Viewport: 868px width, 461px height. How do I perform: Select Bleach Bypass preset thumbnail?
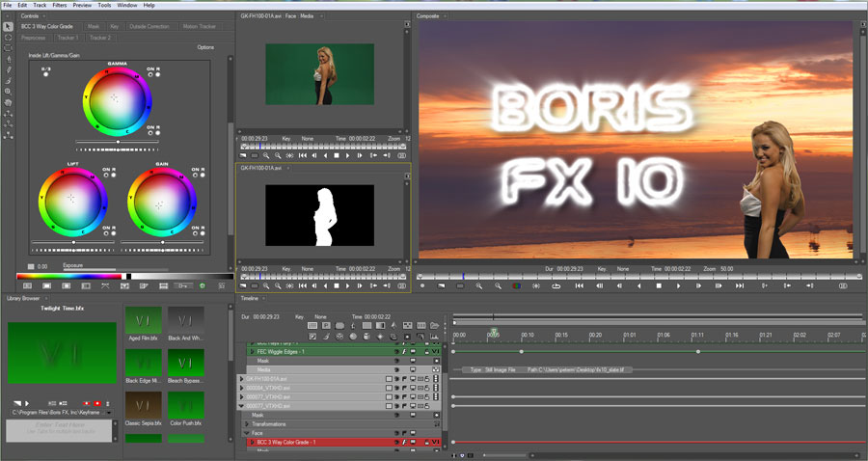pyautogui.click(x=186, y=363)
